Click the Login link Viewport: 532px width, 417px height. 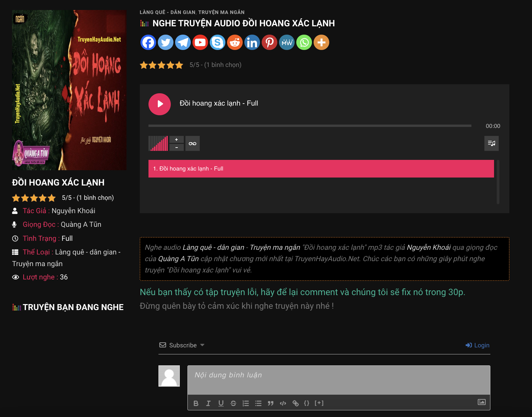[x=477, y=345]
